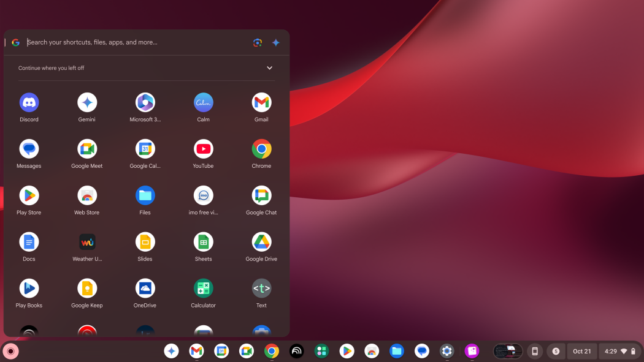Collapse the 'Continue where you left off' section
This screenshot has width=644, height=362.
269,68
